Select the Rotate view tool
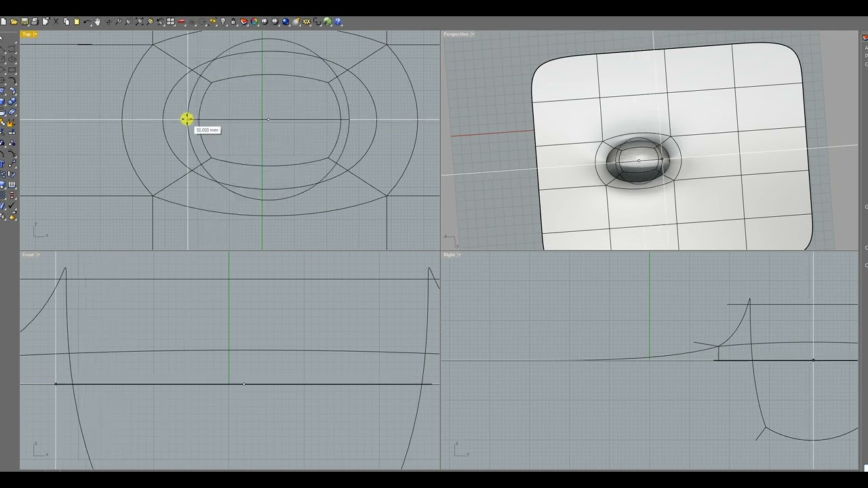 pyautogui.click(x=108, y=22)
